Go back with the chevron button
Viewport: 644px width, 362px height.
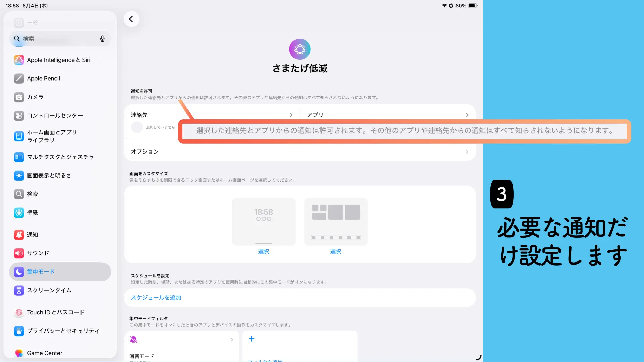pos(131,19)
